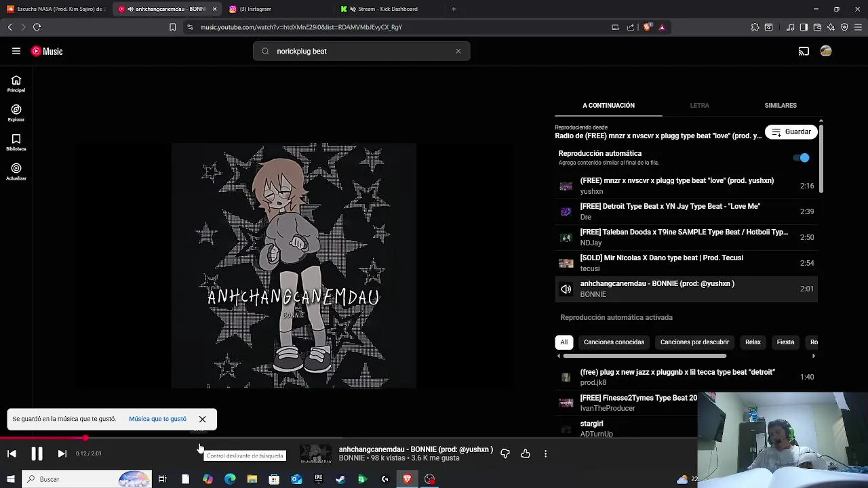This screenshot has width=868, height=488.
Task: Like the BONNIE song in player bar
Action: click(x=526, y=453)
